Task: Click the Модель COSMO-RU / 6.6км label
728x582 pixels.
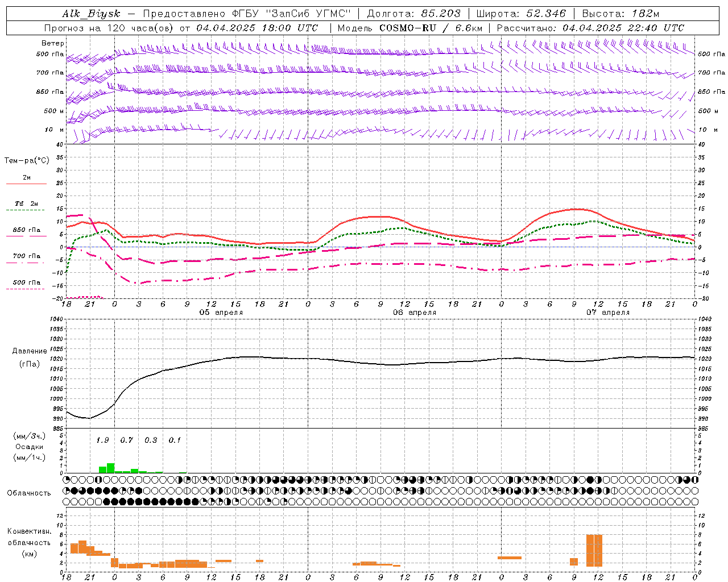Action: (x=410, y=28)
